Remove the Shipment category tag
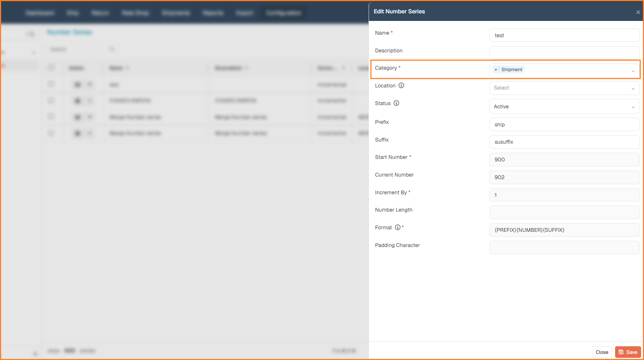 (496, 70)
